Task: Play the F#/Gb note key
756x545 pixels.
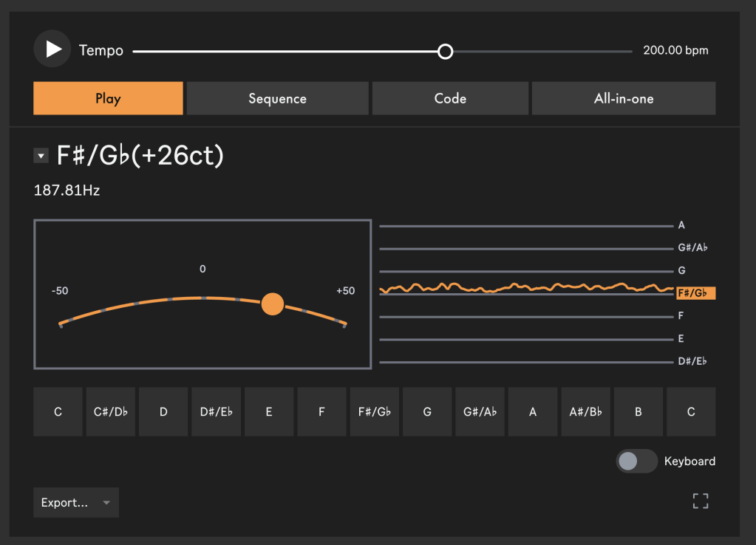Action: tap(374, 412)
